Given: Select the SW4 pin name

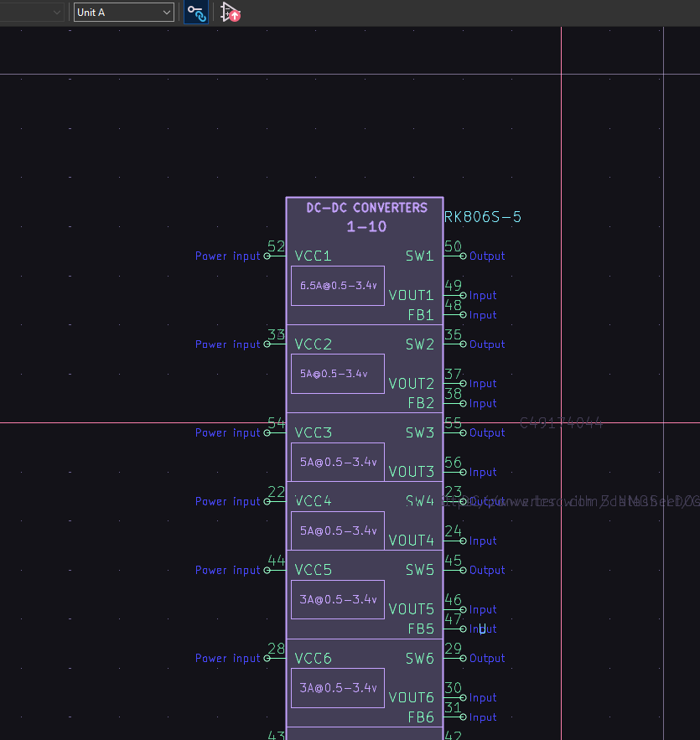Looking at the screenshot, I should pyautogui.click(x=420, y=501).
